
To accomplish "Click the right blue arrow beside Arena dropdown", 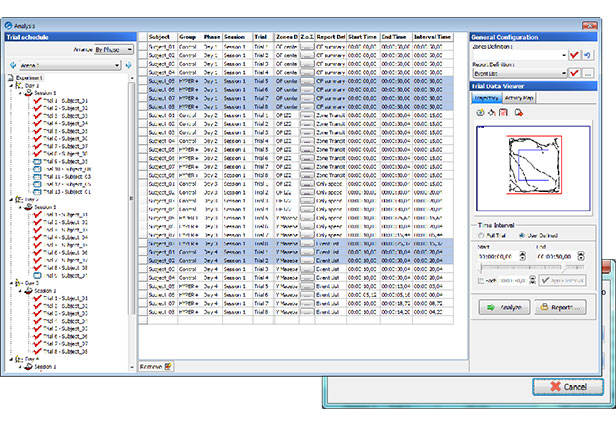I will (x=130, y=66).
